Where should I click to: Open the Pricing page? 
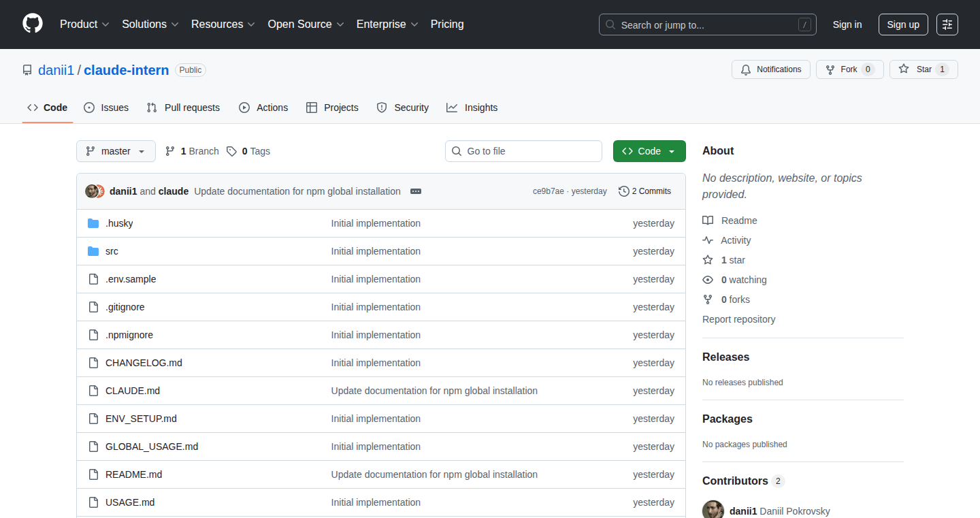(447, 24)
